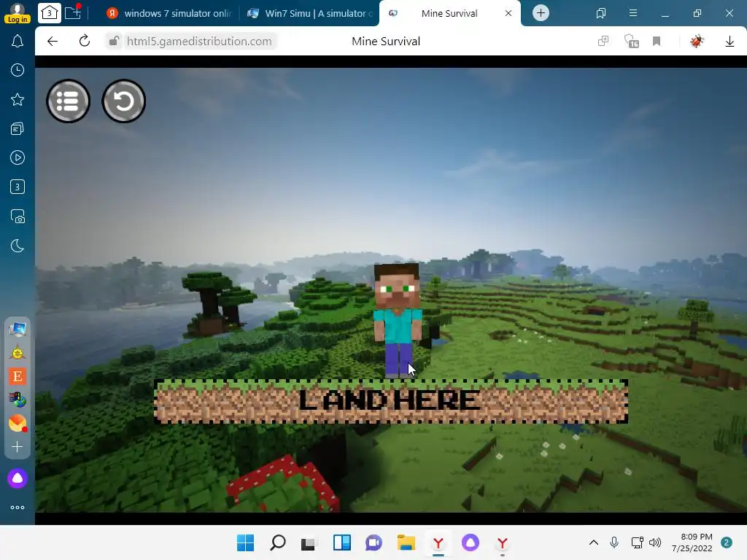Switch to windows 7 simulator tab
This screenshot has width=747, height=560.
point(169,13)
